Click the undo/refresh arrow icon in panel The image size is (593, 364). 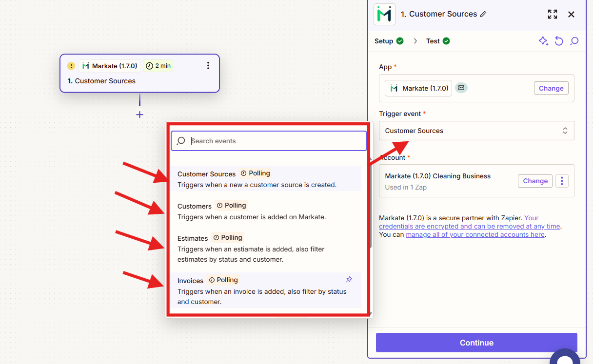pos(559,41)
